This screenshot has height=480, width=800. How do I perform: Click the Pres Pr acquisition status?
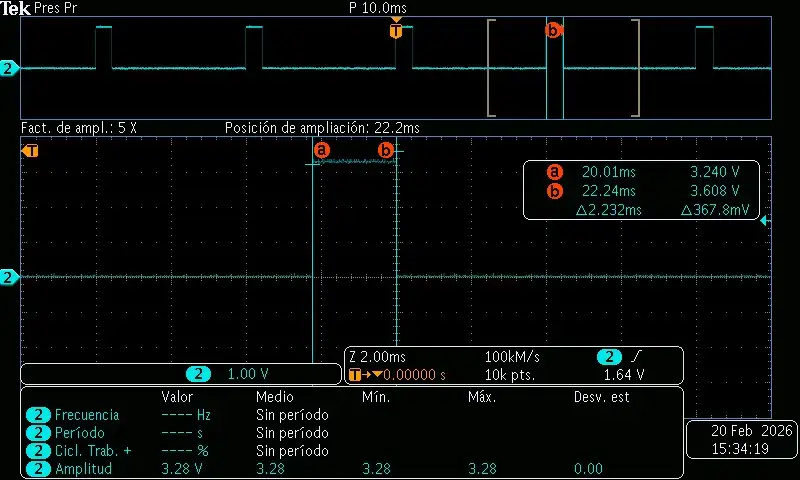[55, 8]
